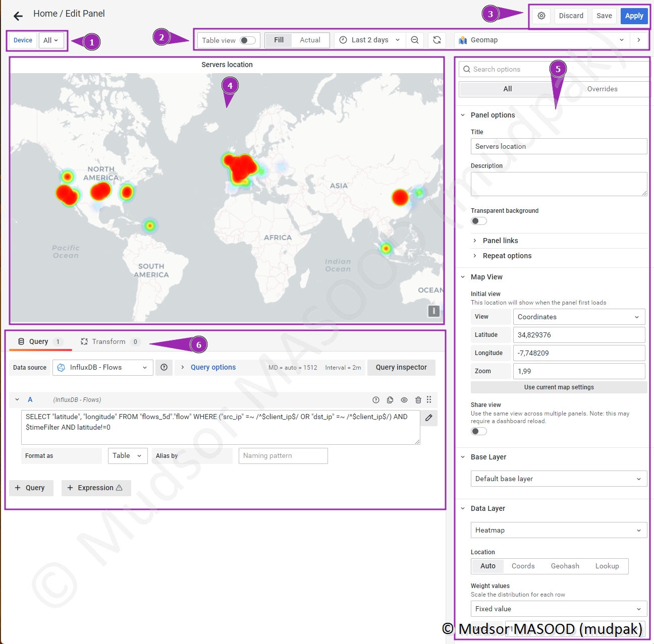Delete query A with the trash icon
Image resolution: width=654 pixels, height=644 pixels.
(x=418, y=400)
